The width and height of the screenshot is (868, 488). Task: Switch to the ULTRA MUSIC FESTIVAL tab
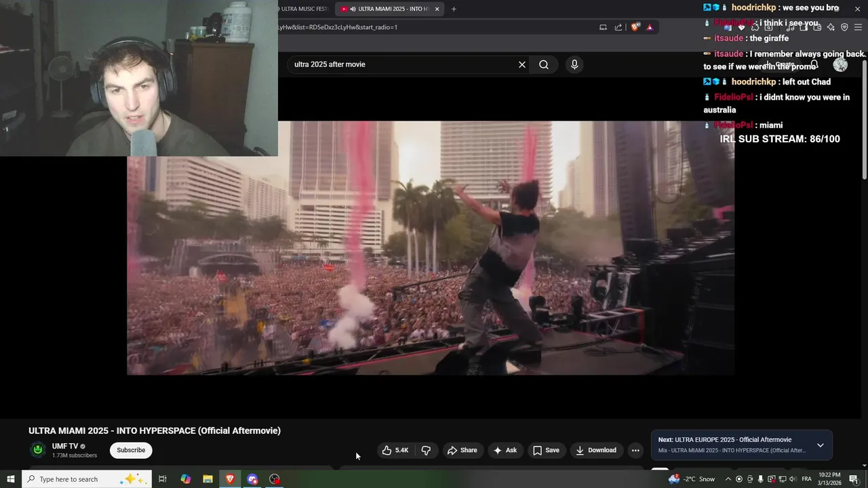point(304,9)
